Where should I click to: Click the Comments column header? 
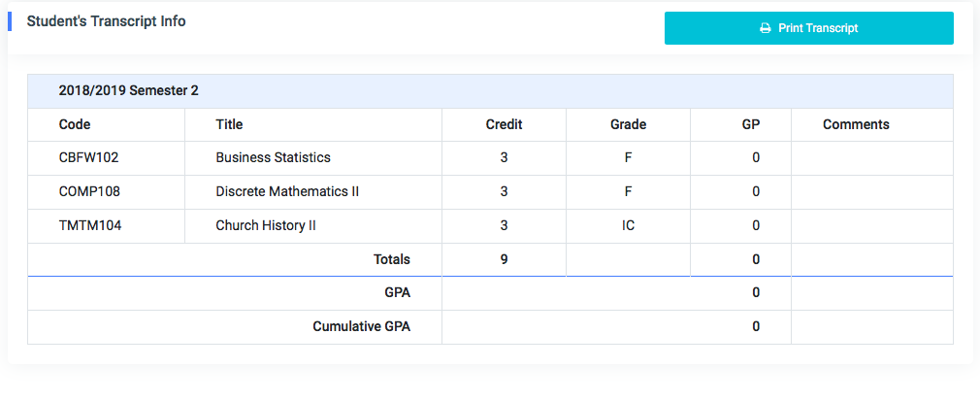click(x=856, y=124)
